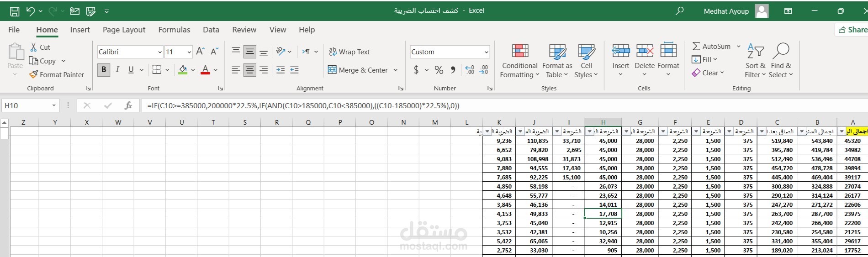Click the Insert cells icon
This screenshot has height=257, width=868.
(621, 51)
